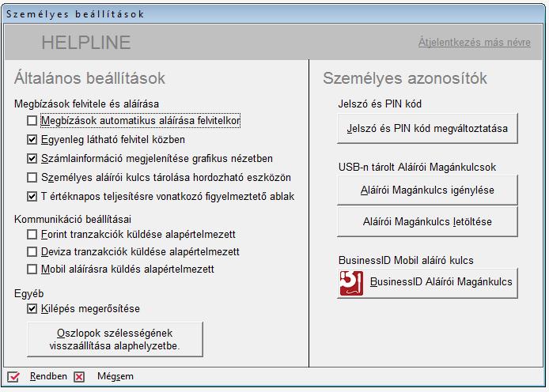Screen dimensions: 549x392
Task: Check Mobil aláírásra küldés alapértelmezett
Action: [32, 269]
